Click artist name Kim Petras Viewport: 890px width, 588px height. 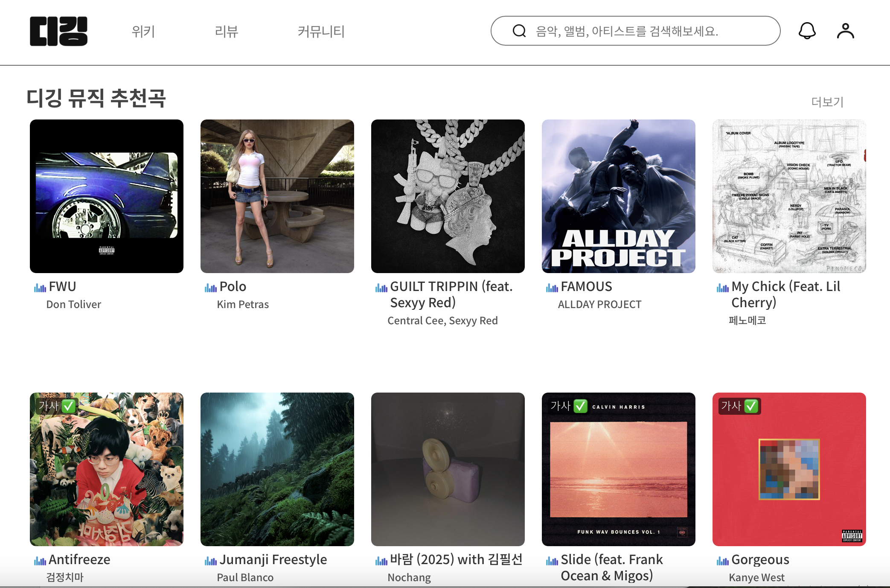click(x=243, y=304)
